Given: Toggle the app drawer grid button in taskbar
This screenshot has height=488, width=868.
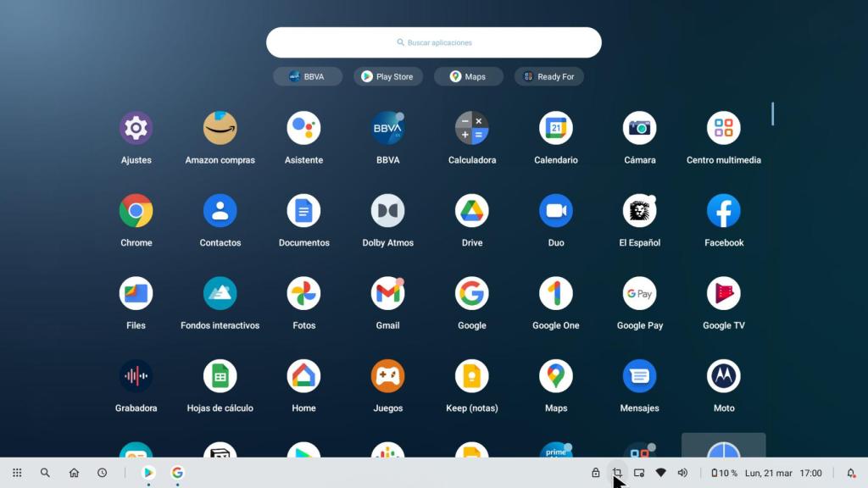Looking at the screenshot, I should [17, 473].
